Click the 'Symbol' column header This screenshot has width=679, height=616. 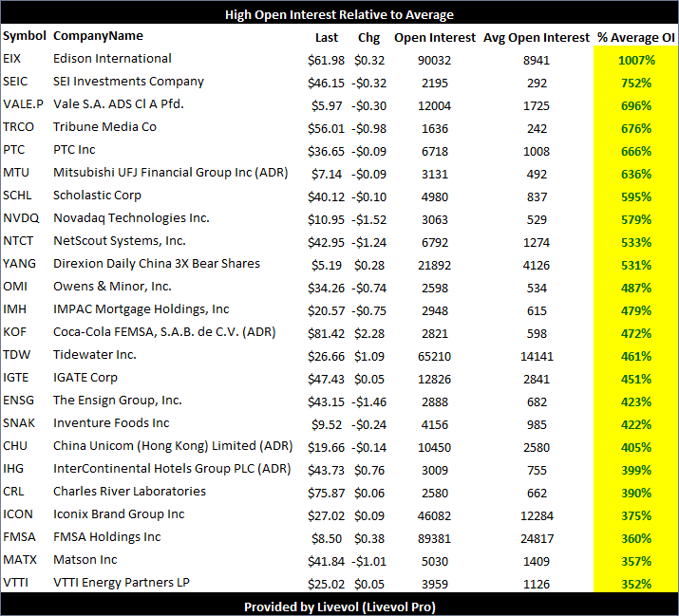click(25, 36)
